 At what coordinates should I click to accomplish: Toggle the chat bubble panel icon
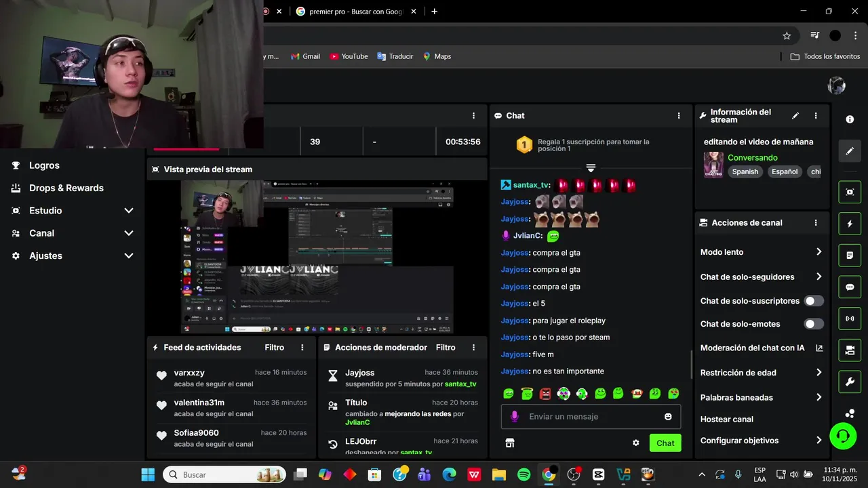(x=850, y=287)
